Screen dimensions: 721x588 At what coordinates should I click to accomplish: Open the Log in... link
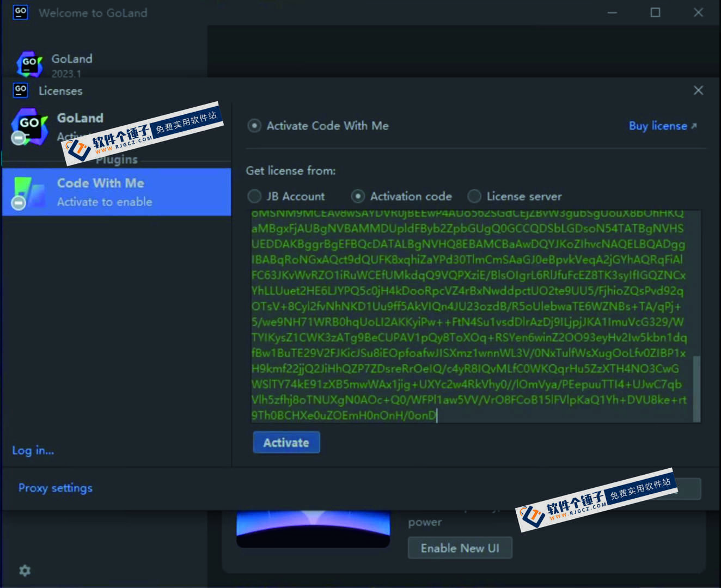tap(33, 450)
